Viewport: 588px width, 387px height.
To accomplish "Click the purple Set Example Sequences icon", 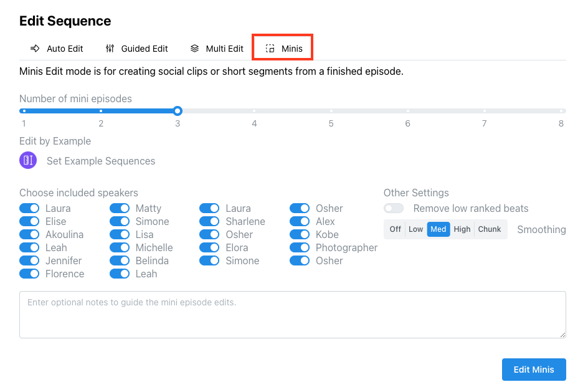I will coord(28,160).
